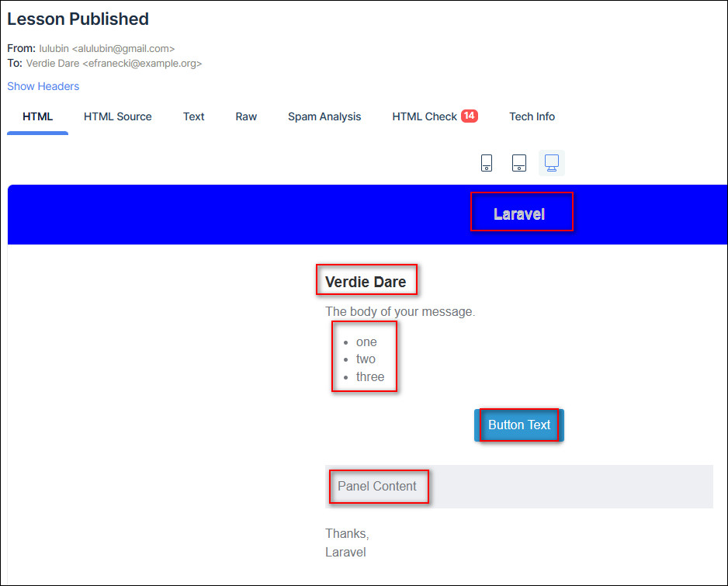
Task: Click the Button Text button
Action: 519,425
